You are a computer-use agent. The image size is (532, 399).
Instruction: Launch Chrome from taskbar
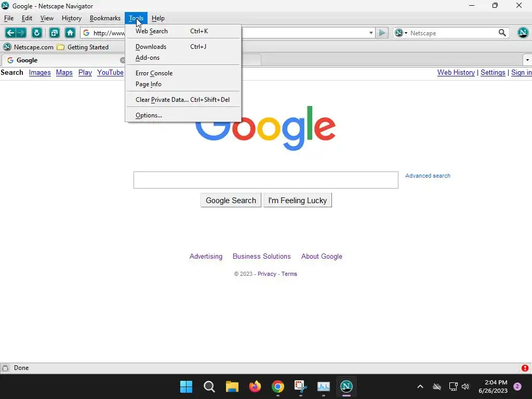pos(277,387)
